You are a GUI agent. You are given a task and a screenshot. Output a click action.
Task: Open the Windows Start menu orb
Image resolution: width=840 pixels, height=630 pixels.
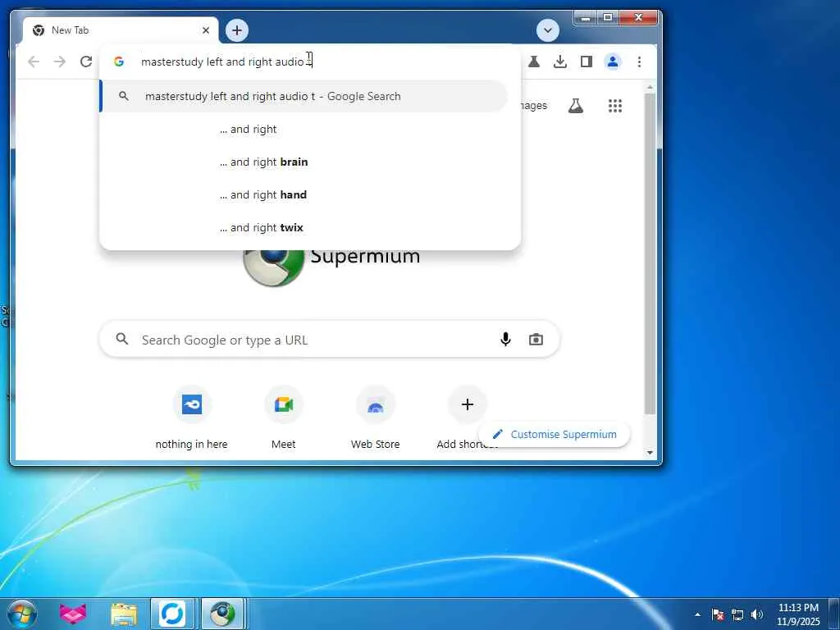22,614
